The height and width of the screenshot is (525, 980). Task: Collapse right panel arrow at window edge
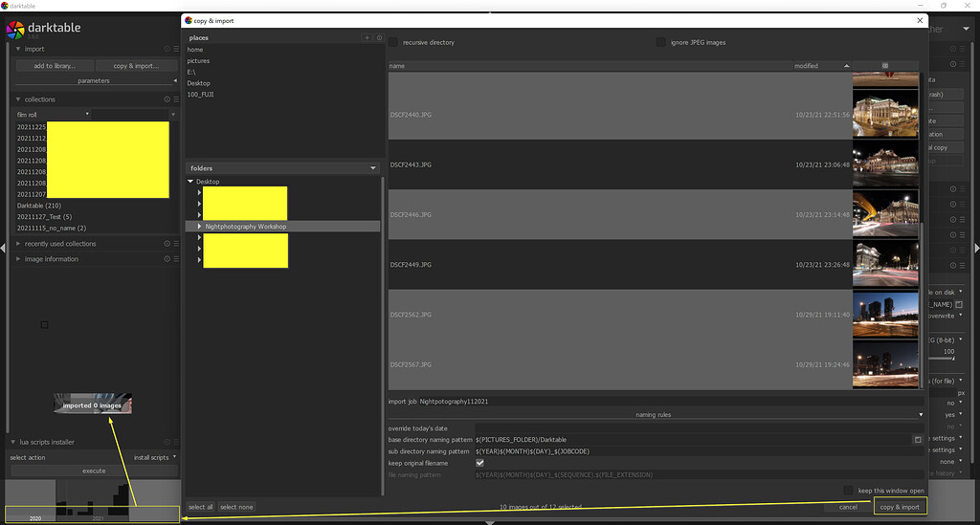point(977,248)
